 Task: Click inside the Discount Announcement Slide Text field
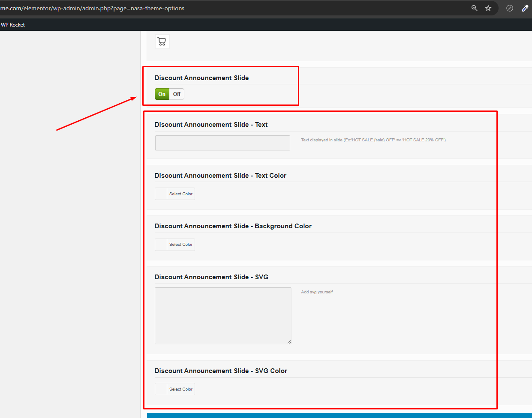(x=222, y=143)
